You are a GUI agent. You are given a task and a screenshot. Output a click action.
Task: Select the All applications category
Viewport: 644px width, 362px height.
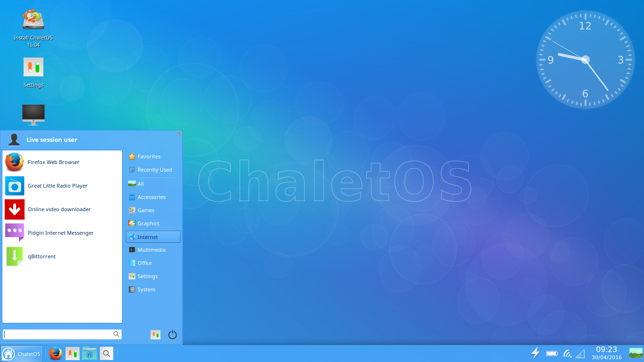pyautogui.click(x=153, y=184)
